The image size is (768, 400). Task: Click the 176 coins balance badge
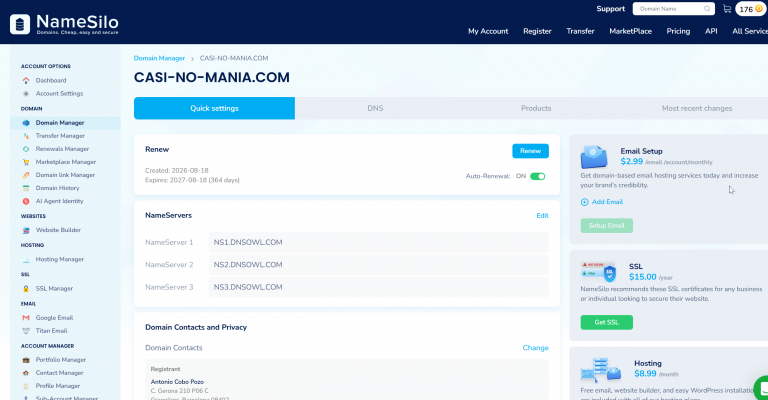coord(750,9)
